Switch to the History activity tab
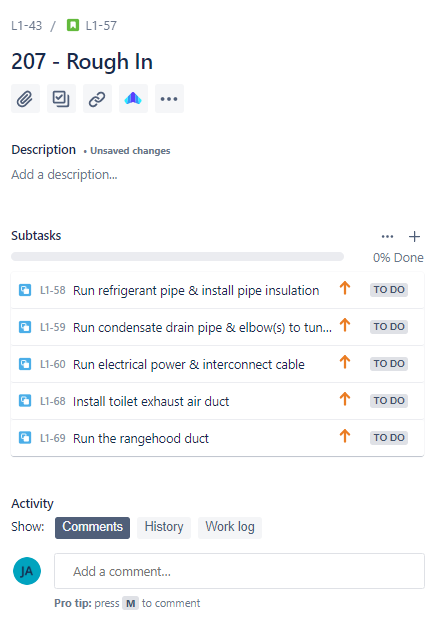The image size is (440, 639). point(164,527)
